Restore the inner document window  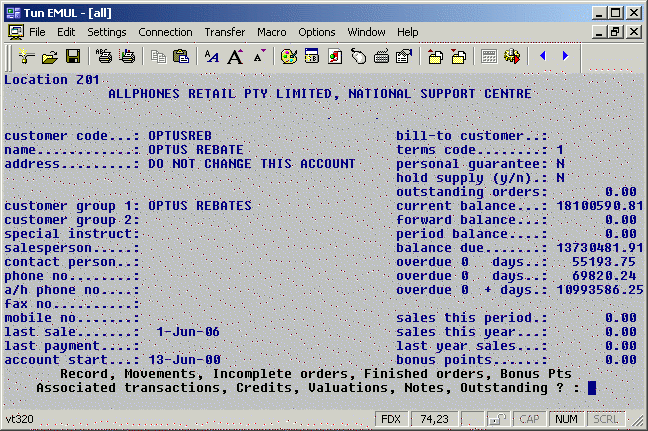point(616,32)
